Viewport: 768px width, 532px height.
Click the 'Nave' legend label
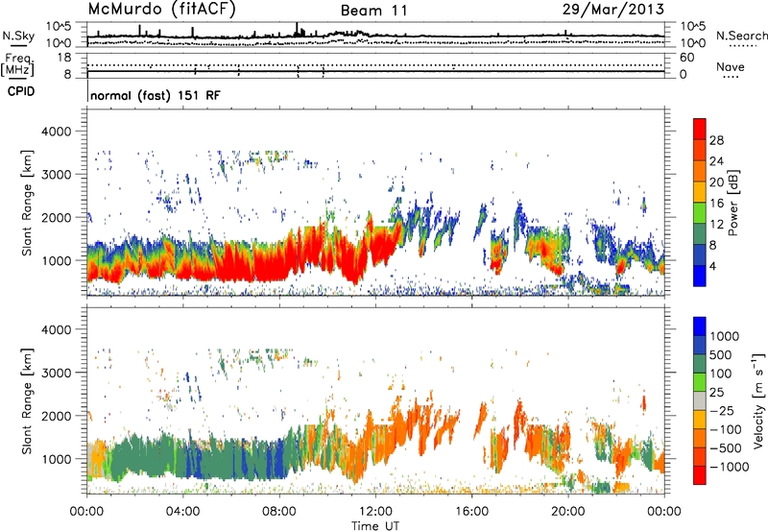(731, 66)
